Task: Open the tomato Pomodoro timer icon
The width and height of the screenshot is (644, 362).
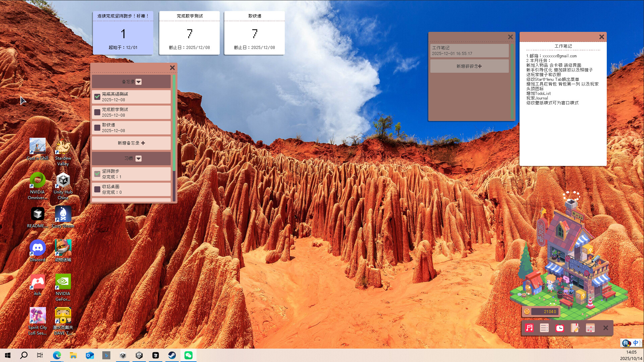Action: pos(559,328)
